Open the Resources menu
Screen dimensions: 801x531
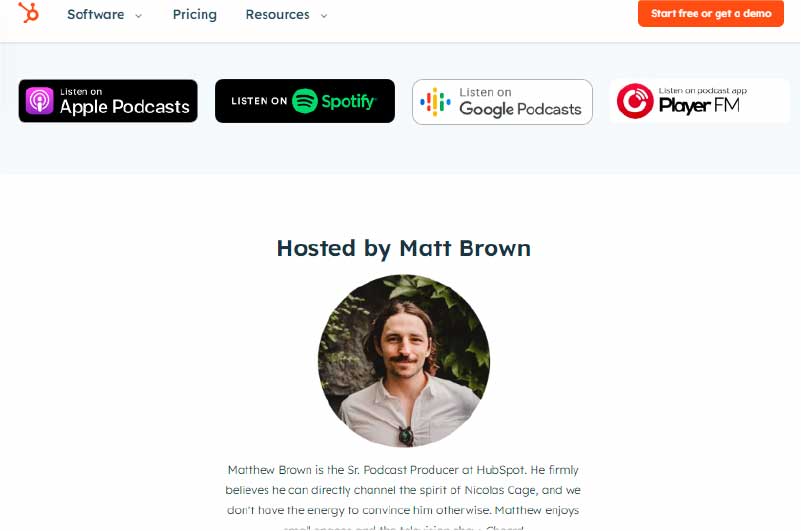point(277,14)
